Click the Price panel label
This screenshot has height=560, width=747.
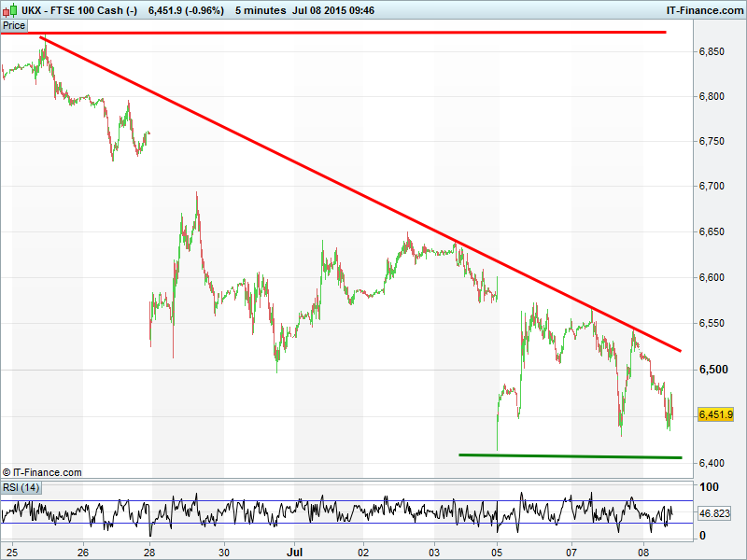click(x=14, y=26)
